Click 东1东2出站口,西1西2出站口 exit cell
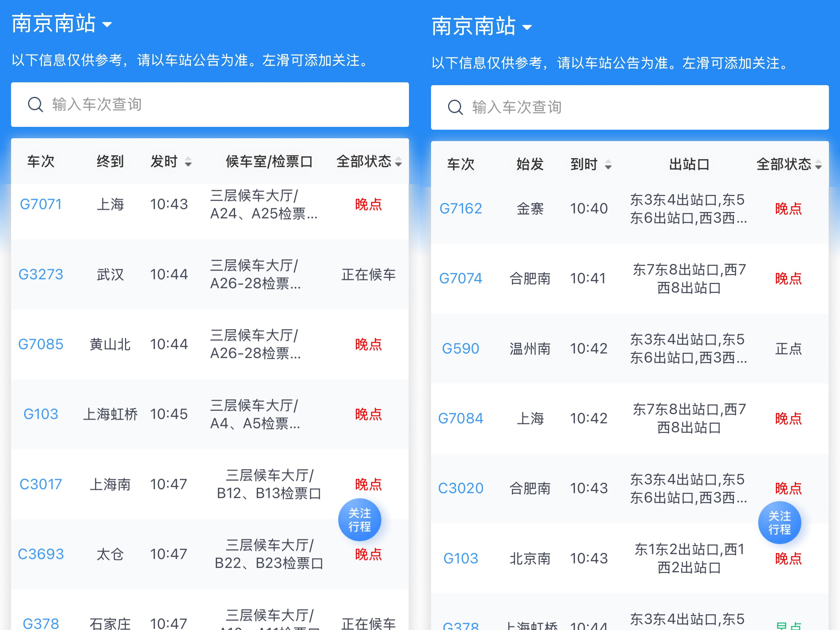This screenshot has width=840, height=630. 689,558
